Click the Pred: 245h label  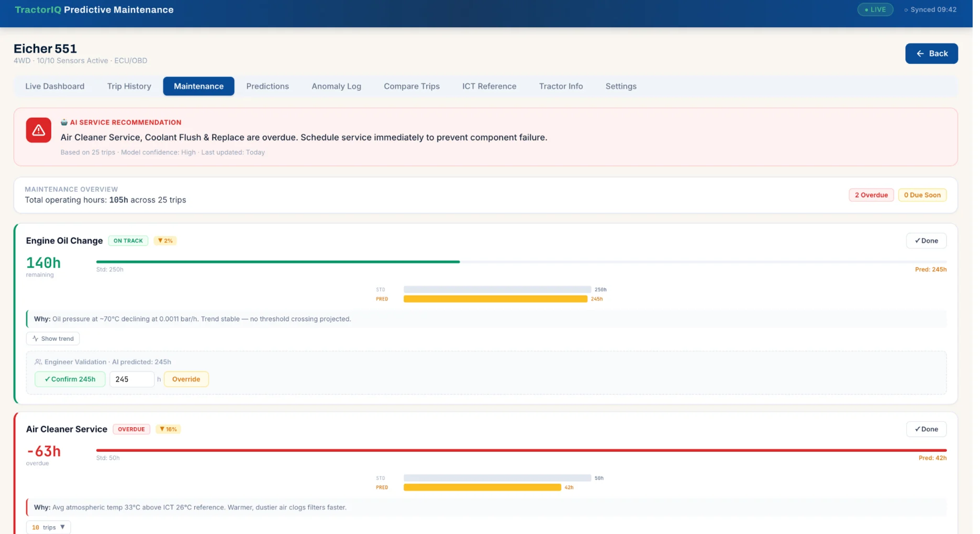pyautogui.click(x=931, y=270)
